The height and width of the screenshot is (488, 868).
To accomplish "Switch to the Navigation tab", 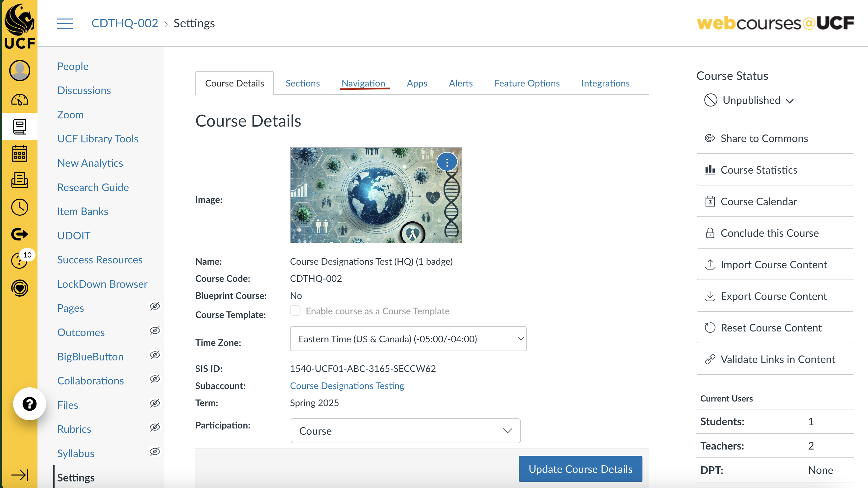I will pyautogui.click(x=363, y=83).
